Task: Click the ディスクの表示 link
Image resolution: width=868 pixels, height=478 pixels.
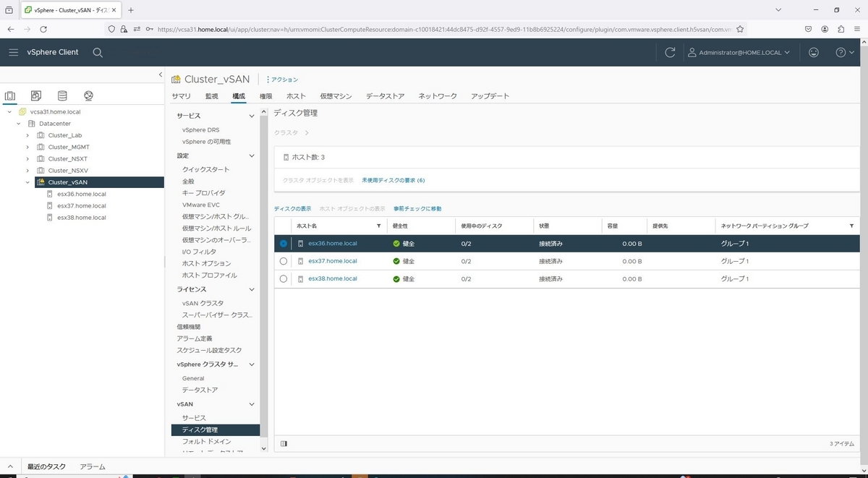Action: tap(292, 209)
